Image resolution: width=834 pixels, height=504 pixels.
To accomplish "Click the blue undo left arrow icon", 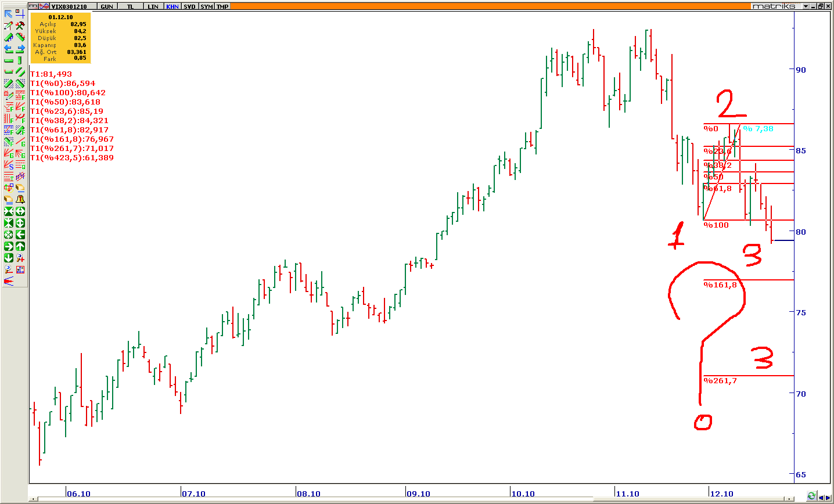I will pyautogui.click(x=9, y=49).
